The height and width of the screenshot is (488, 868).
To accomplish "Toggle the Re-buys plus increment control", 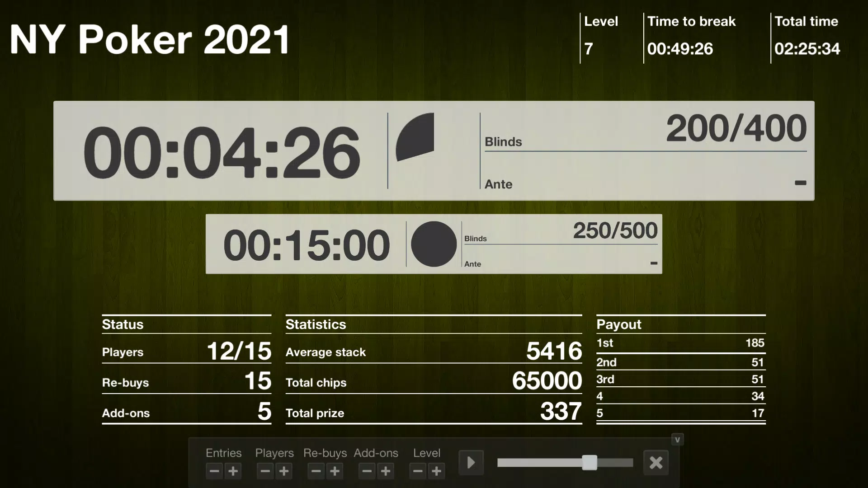I will [x=335, y=471].
